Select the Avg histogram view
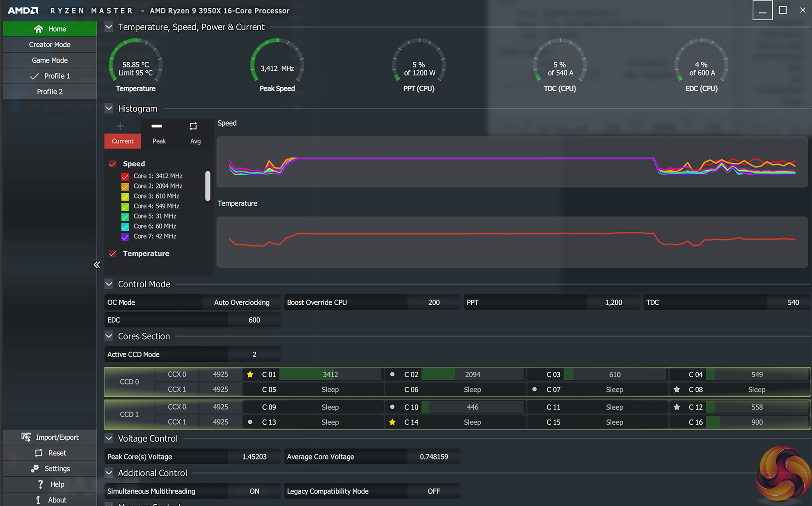Viewport: 812px width, 506px height. (x=195, y=141)
